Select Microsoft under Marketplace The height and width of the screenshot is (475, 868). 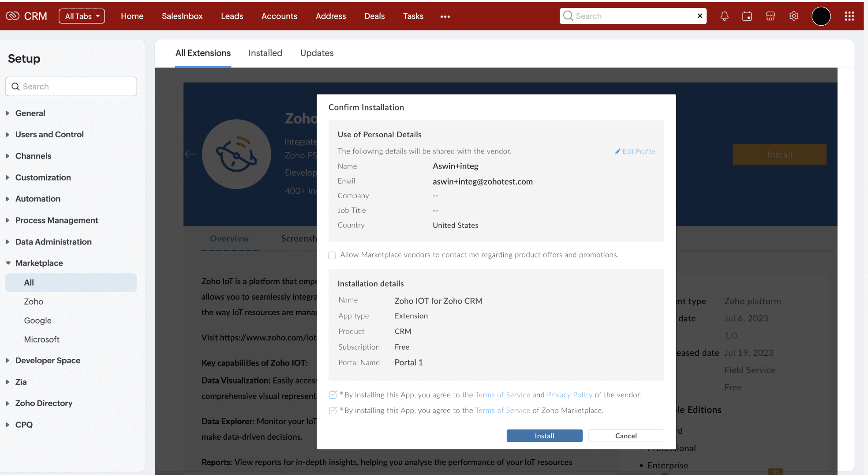pyautogui.click(x=42, y=339)
